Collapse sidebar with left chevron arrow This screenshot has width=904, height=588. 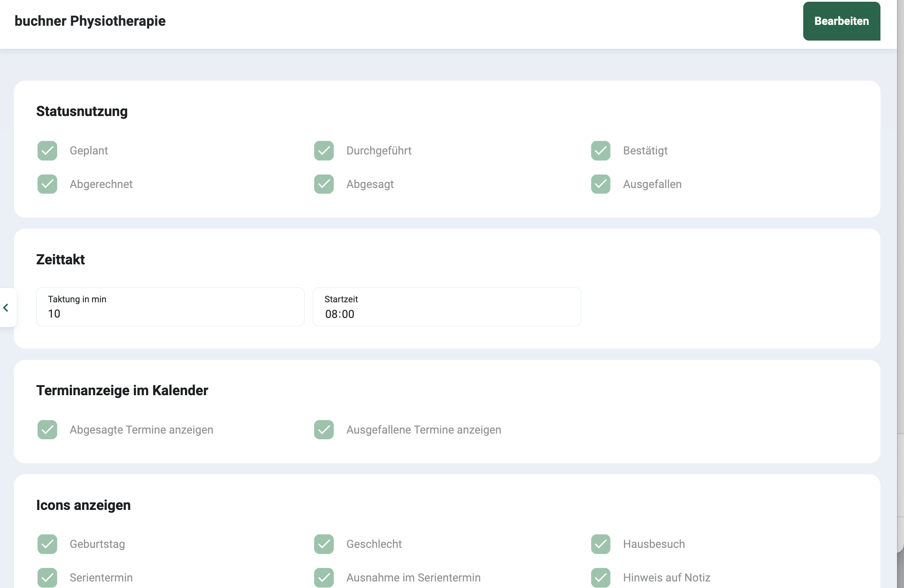pyautogui.click(x=6, y=308)
